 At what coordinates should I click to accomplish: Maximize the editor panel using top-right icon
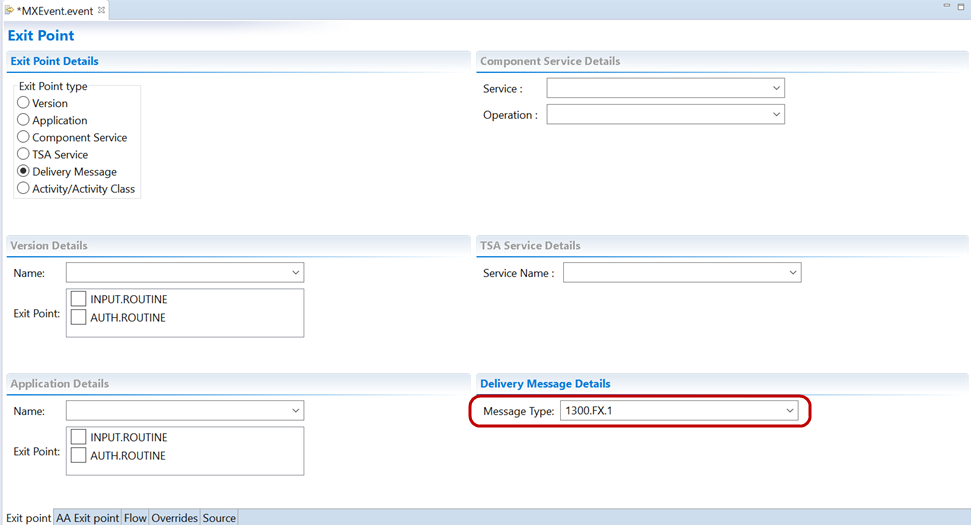coord(961,8)
